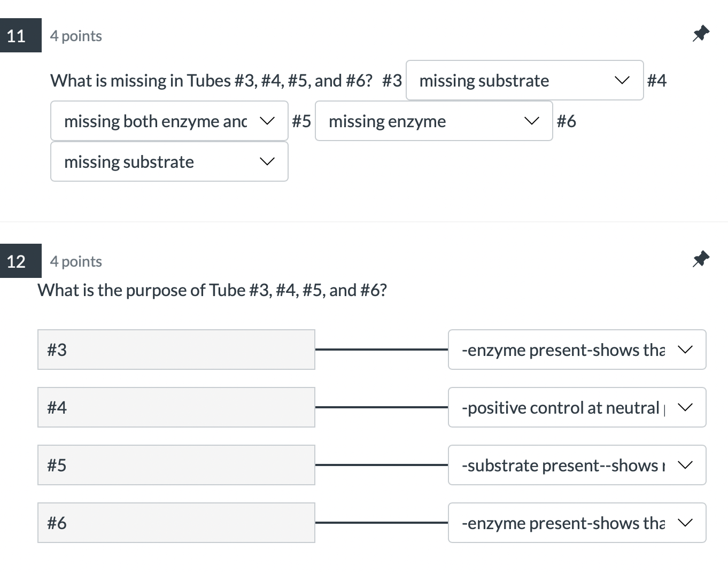Open the Tube #6 'missing substrate' dropdown in question 11
The image size is (728, 574).
pos(169,161)
